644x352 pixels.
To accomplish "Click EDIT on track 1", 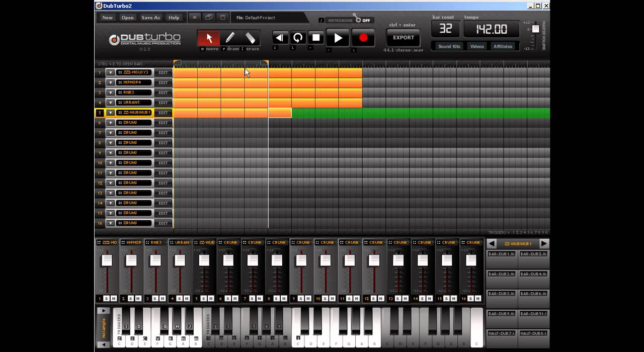I will coord(163,72).
